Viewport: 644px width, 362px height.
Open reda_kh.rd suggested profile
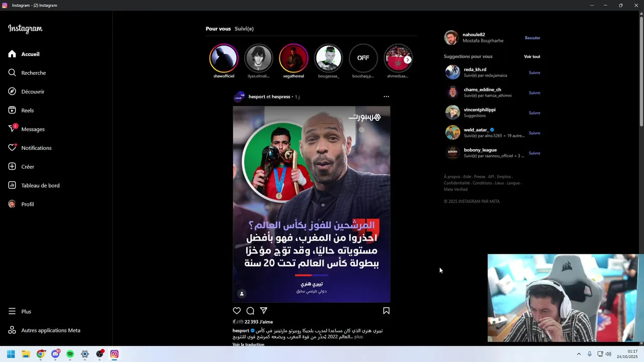coord(475,69)
